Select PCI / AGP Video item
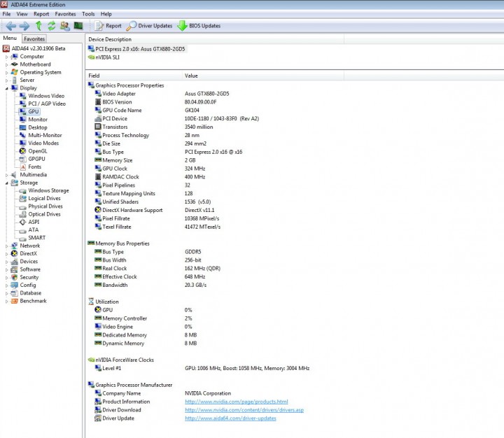Viewport: 504px width, 438px height. point(47,104)
